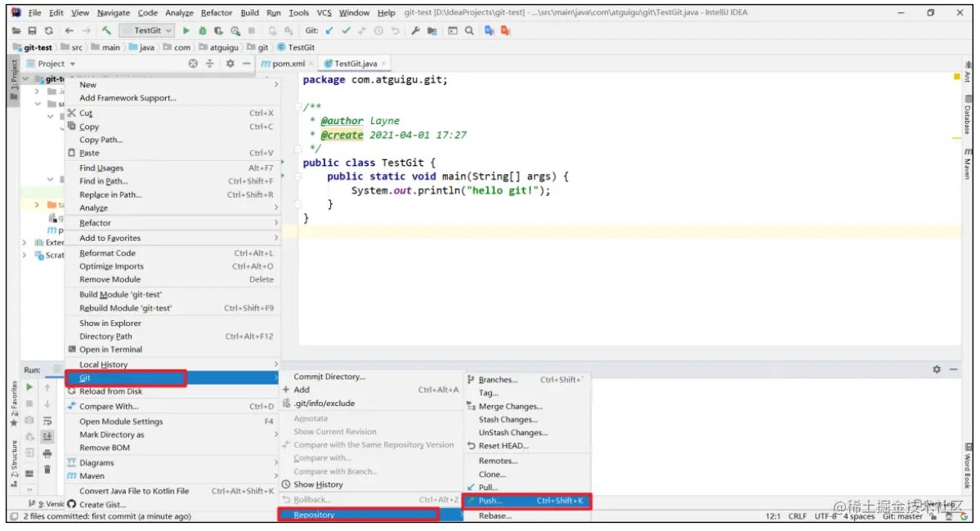Click the Search Everywhere magnifier icon
The width and height of the screenshot is (980, 531).
pos(469,30)
